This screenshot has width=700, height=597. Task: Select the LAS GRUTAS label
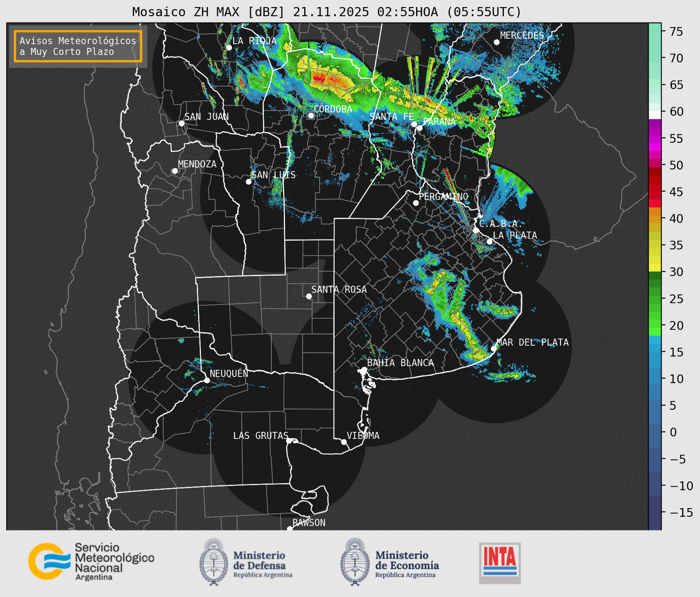click(x=261, y=436)
